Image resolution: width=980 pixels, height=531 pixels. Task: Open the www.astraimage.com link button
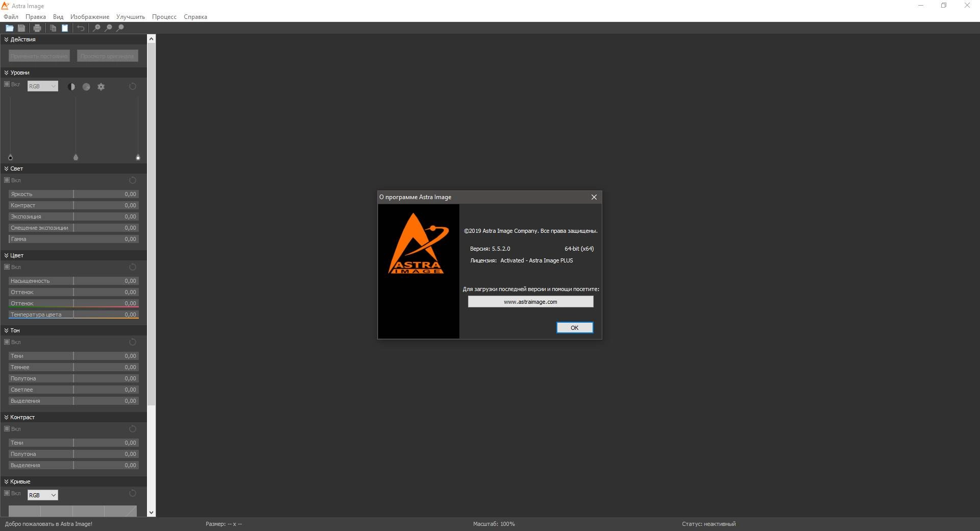click(x=531, y=302)
